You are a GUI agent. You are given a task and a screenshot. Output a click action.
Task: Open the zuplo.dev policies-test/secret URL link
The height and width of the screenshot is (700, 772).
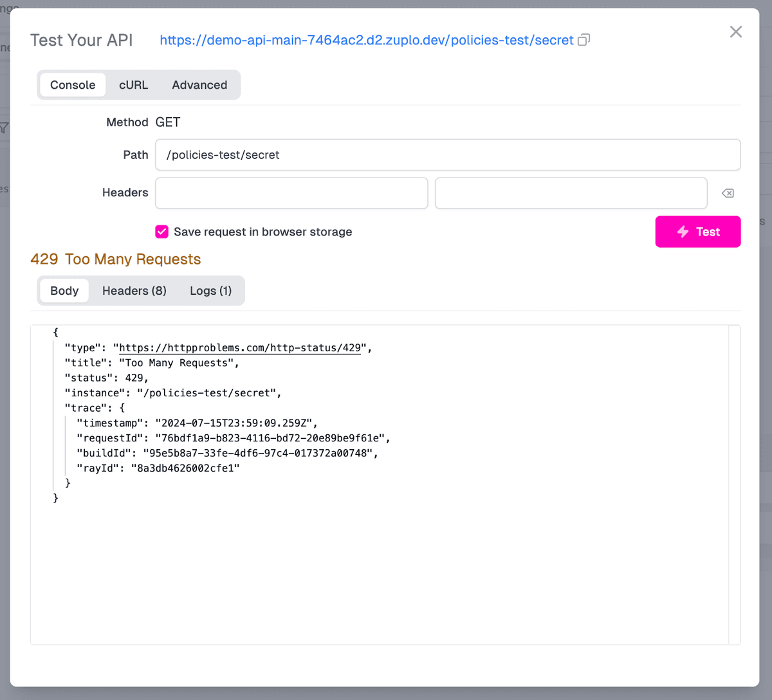coord(366,40)
